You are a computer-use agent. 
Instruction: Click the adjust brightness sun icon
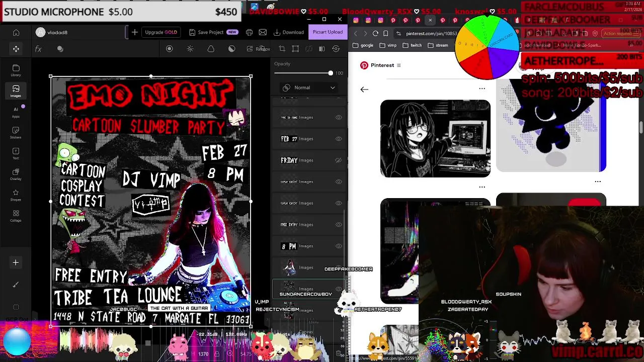tap(190, 49)
